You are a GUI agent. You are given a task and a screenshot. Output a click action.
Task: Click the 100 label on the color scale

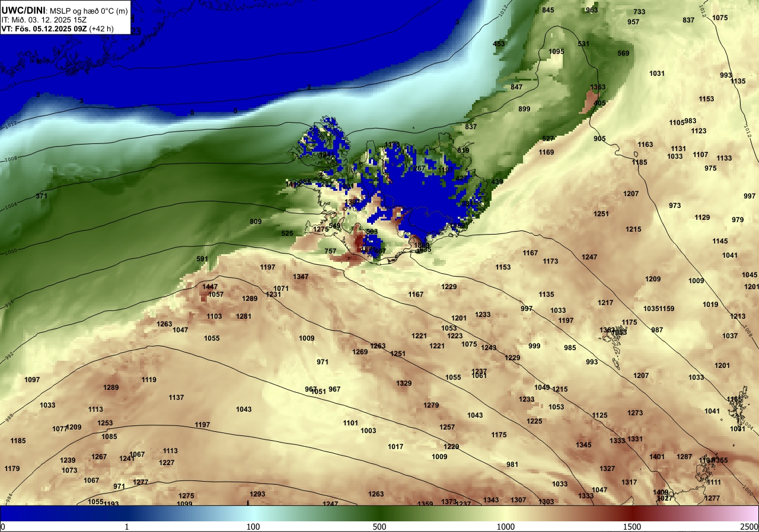(253, 527)
